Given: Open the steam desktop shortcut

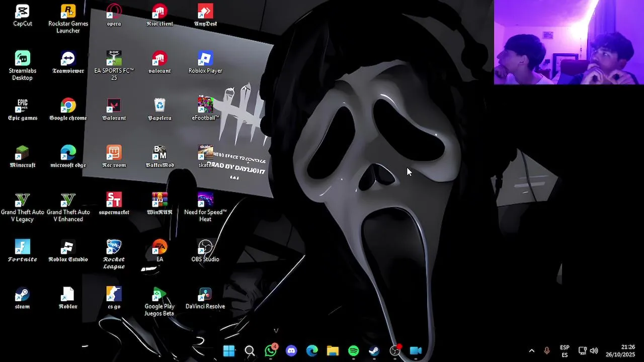Looking at the screenshot, I should (x=23, y=299).
